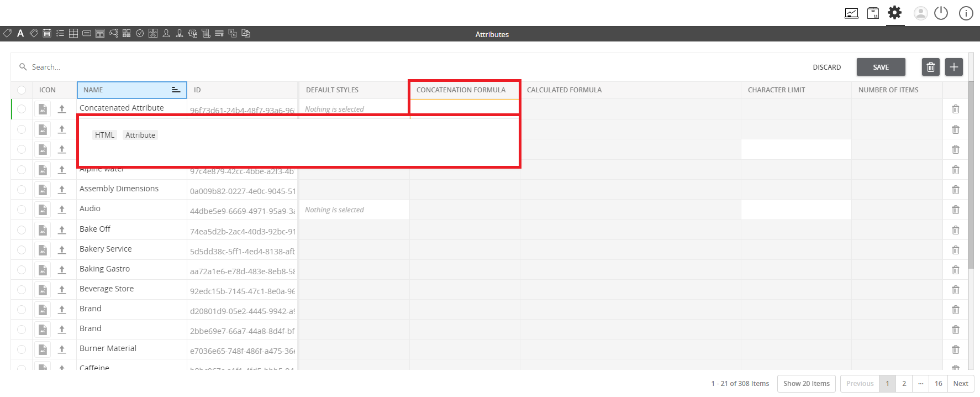Select the Baking Gastro row checkbox
Image resolution: width=980 pixels, height=397 pixels.
[22, 270]
